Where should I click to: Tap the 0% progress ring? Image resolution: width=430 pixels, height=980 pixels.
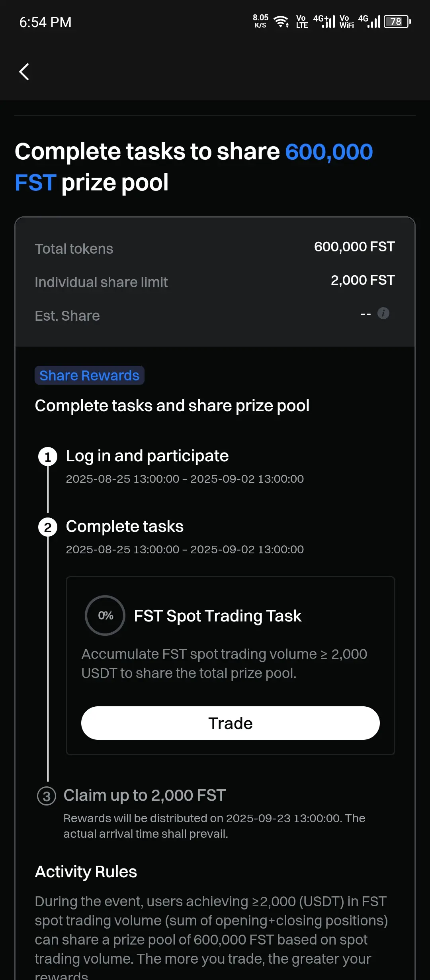click(x=105, y=615)
